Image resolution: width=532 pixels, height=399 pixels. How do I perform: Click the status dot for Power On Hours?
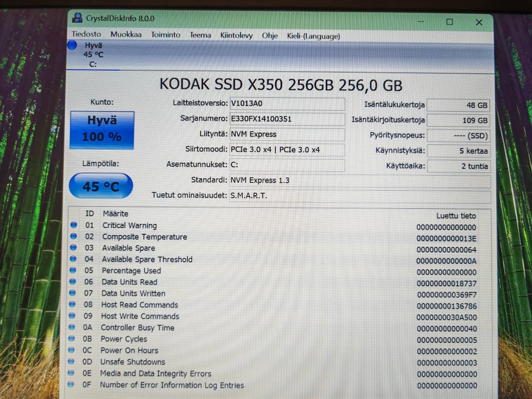pyautogui.click(x=71, y=350)
